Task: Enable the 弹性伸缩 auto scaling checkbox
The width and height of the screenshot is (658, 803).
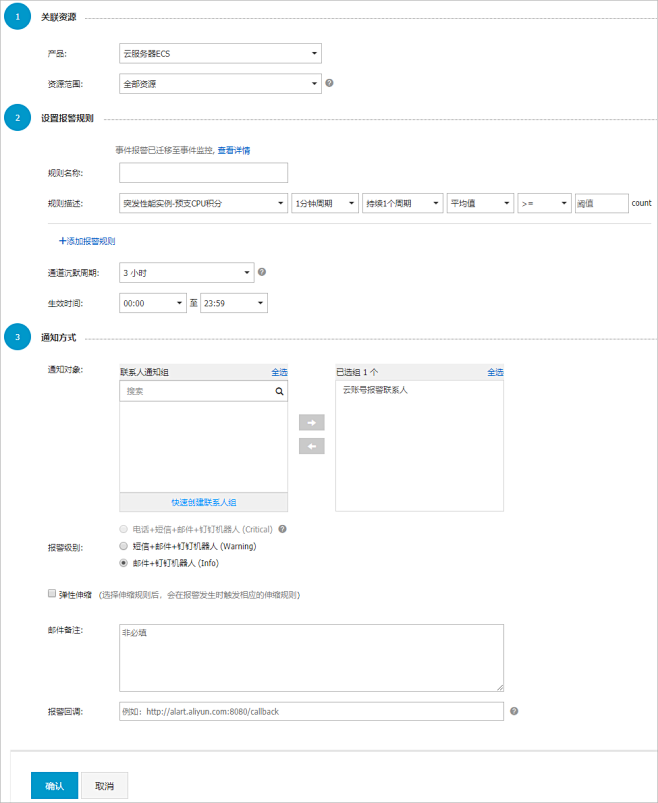Action: [52, 594]
